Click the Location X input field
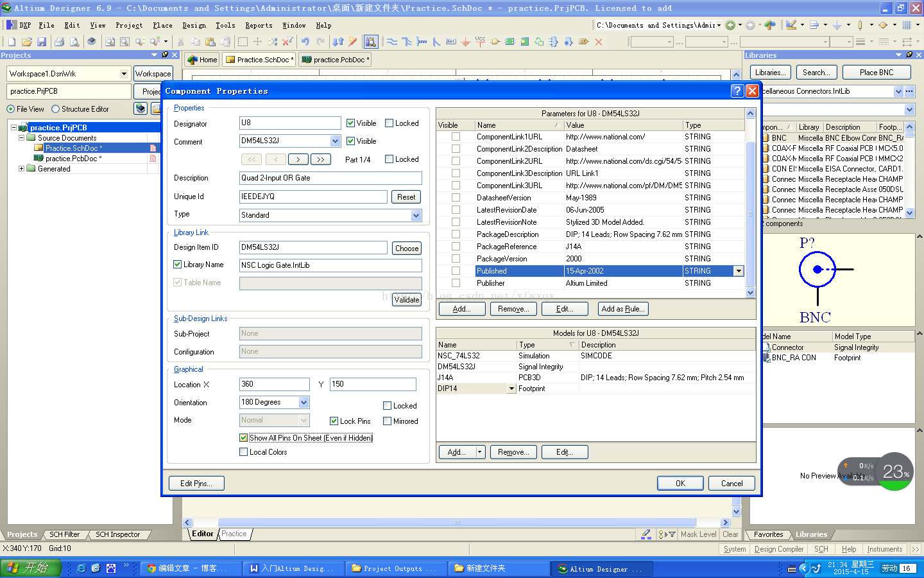 pyautogui.click(x=274, y=384)
